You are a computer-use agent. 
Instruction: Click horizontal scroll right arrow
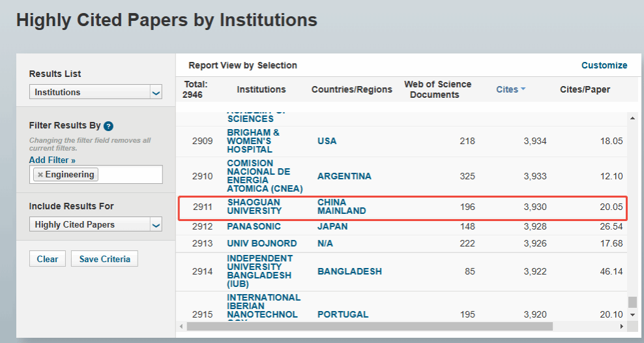tap(622, 326)
